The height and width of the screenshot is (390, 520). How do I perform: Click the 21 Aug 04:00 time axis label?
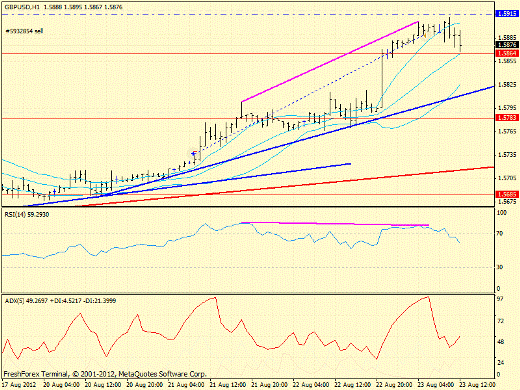tap(187, 385)
